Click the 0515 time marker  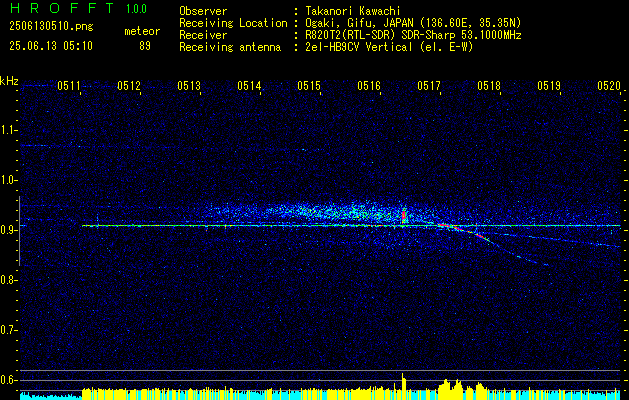309,85
